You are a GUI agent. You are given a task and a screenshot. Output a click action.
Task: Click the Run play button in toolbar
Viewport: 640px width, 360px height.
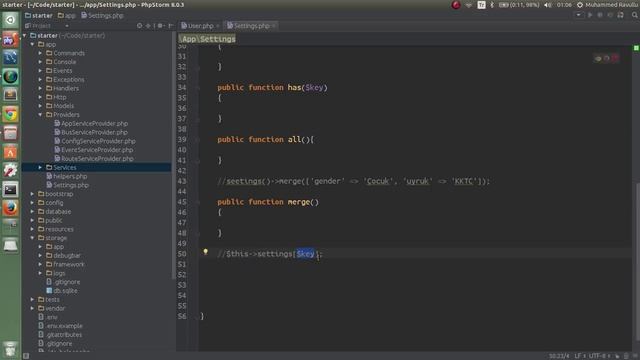pos(590,15)
